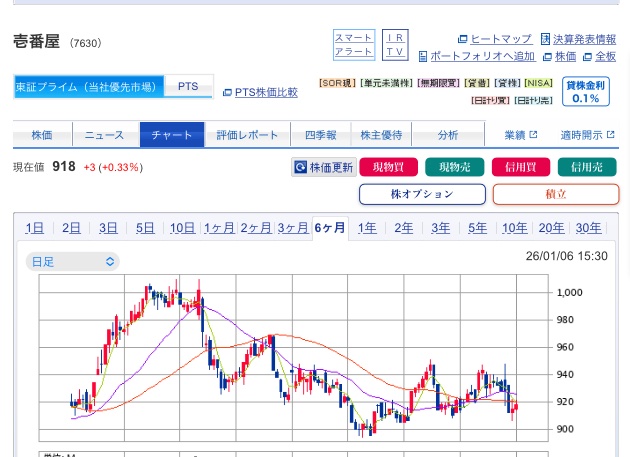Open ヒートマップ link
Screen dimensions: 630x457
pyautogui.click(x=495, y=39)
